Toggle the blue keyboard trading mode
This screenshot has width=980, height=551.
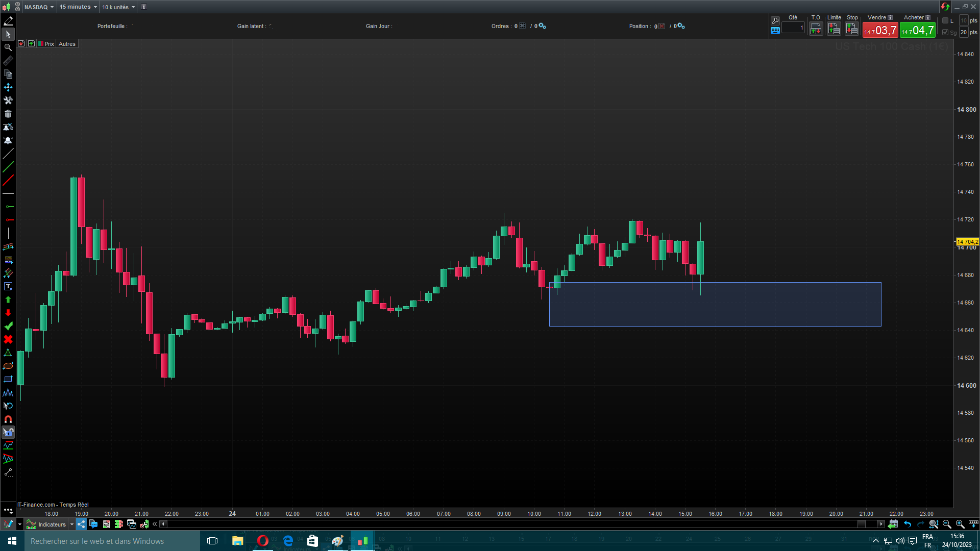[775, 31]
